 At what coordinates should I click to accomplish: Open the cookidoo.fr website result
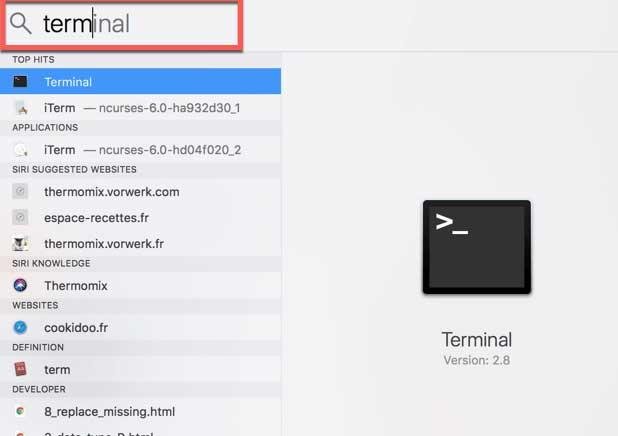point(140,327)
